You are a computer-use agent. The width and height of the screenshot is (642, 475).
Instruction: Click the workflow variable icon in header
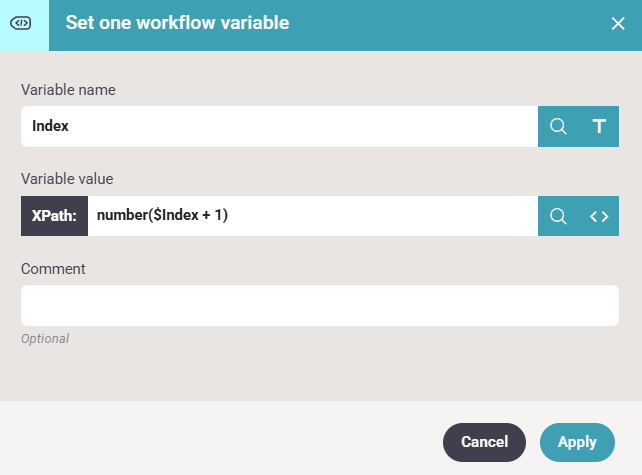point(24,23)
